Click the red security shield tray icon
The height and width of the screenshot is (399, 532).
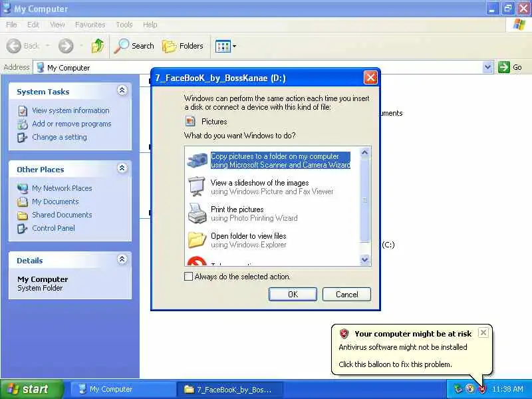point(482,389)
